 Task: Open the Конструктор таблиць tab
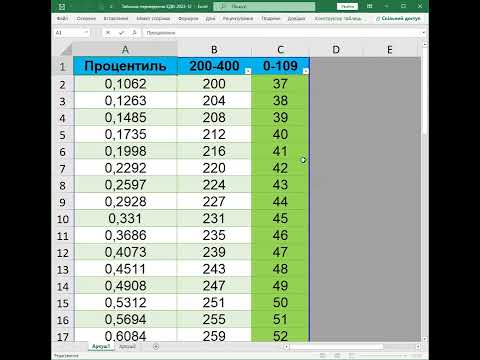[338, 19]
